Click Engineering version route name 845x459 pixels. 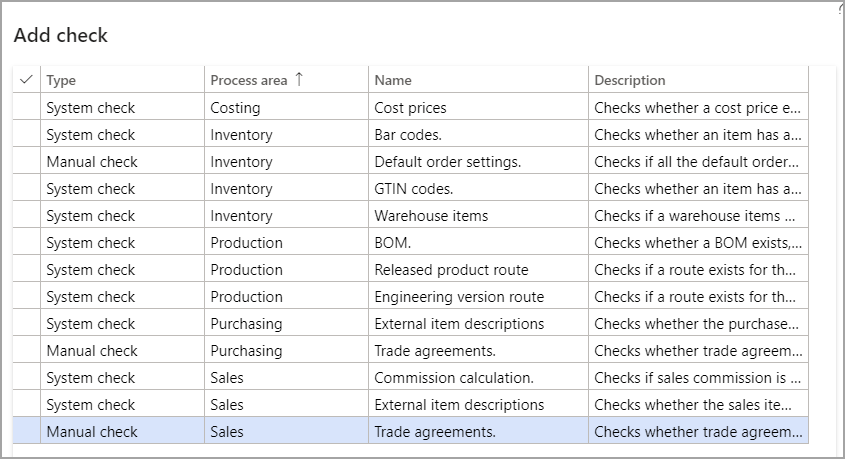[x=459, y=296]
